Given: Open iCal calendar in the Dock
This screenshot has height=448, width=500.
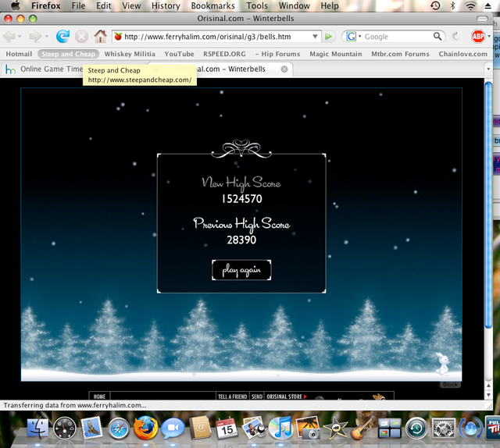Looking at the screenshot, I should [227, 428].
